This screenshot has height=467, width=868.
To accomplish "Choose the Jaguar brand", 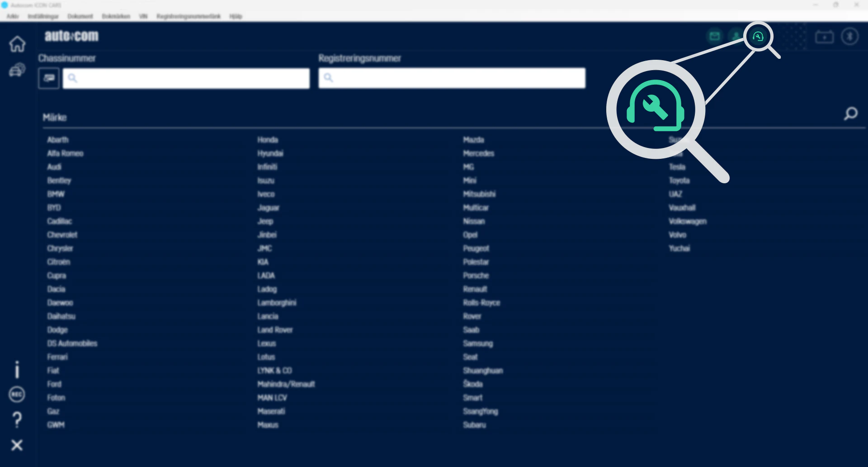I will (269, 208).
